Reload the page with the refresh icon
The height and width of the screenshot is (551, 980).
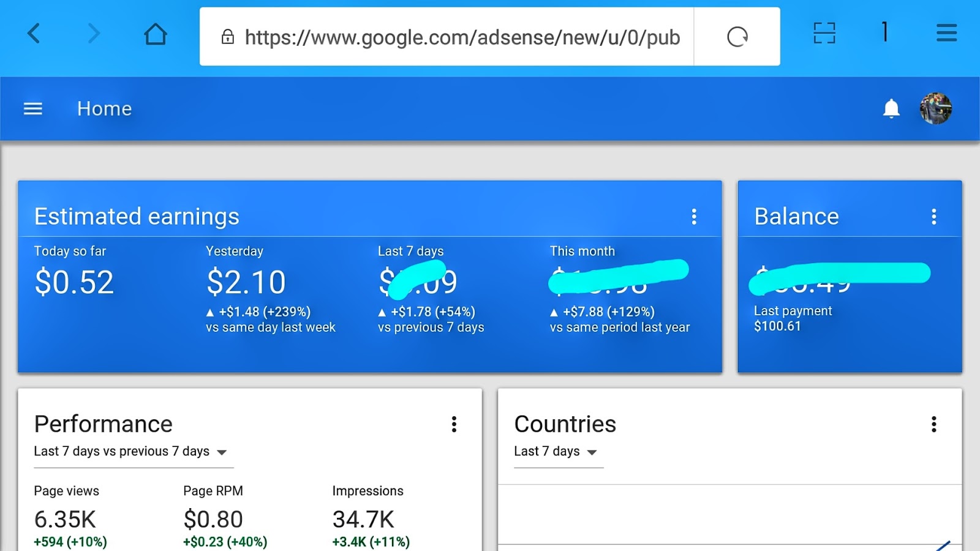click(x=737, y=37)
